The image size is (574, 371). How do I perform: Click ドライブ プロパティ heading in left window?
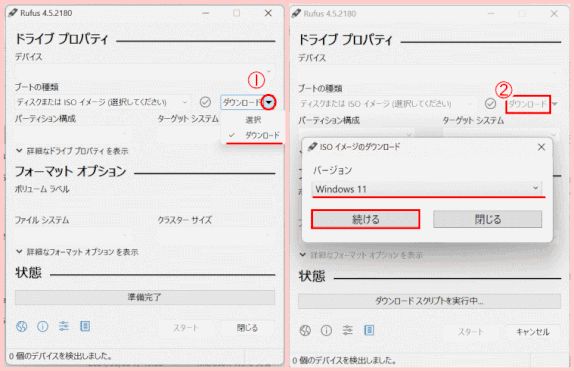[62, 39]
